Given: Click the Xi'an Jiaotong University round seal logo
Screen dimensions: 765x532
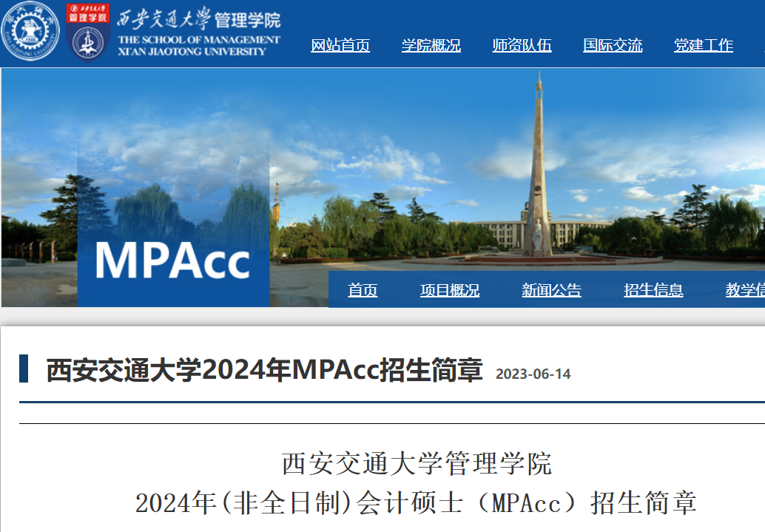Looking at the screenshot, I should click(30, 31).
